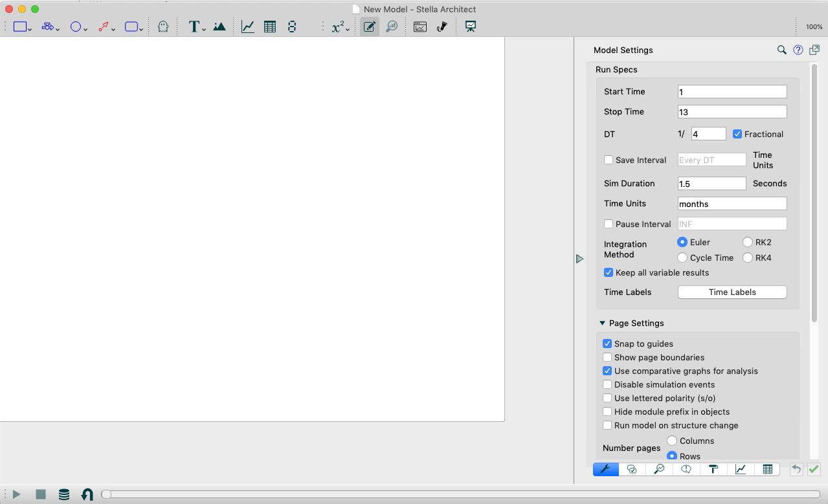Open presentation mode icon in toolbar
This screenshot has width=828, height=504.
tap(471, 27)
